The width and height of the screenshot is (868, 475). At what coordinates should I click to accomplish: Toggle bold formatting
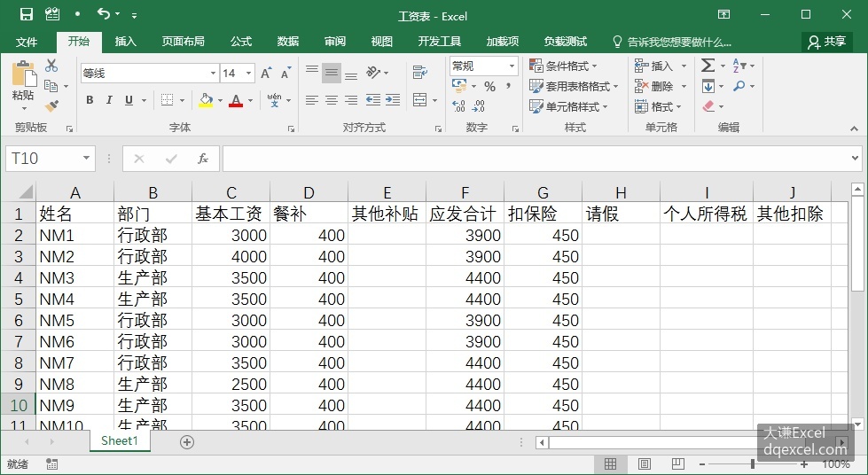tap(90, 99)
